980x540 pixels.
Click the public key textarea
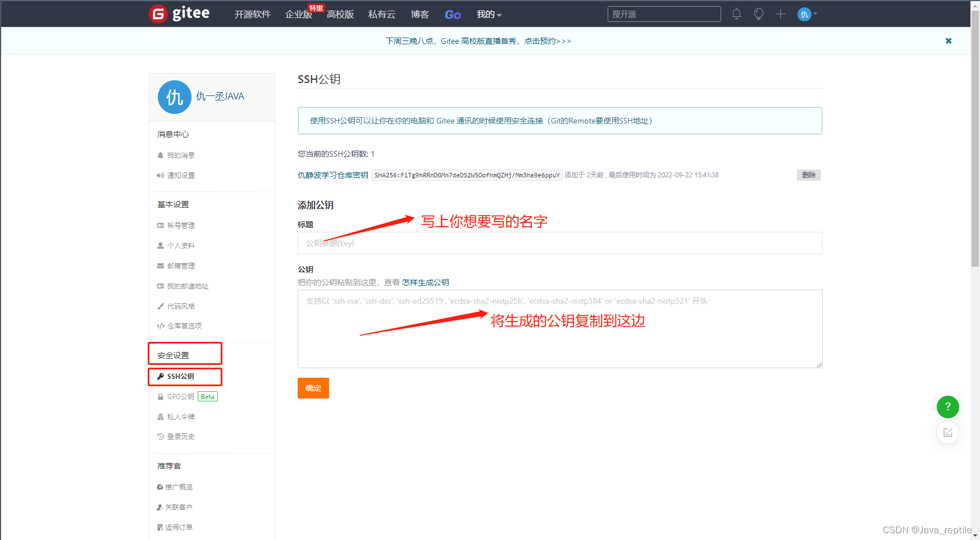tap(560, 329)
